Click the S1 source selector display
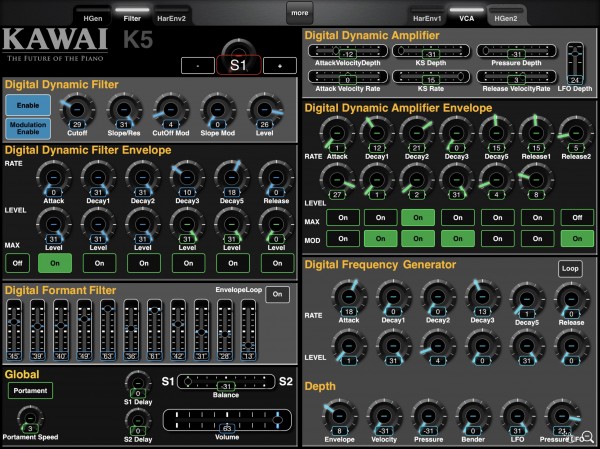600x449 pixels. tap(239, 65)
